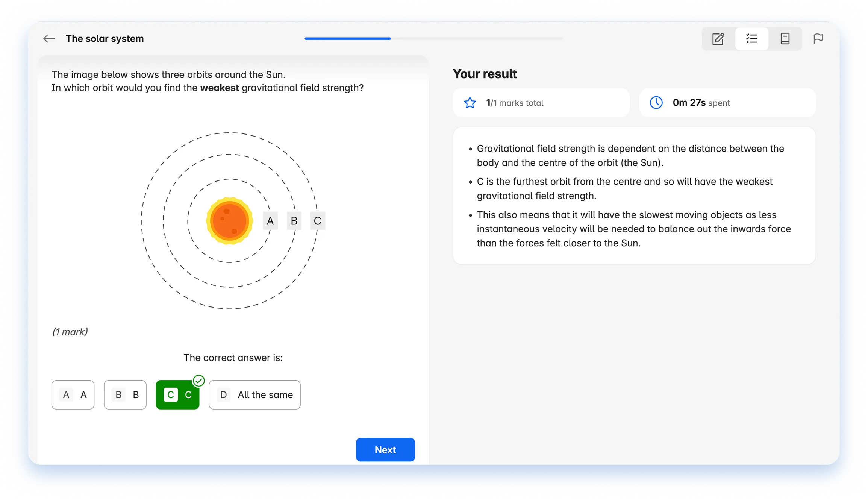Click the star icon beside marks total

click(470, 103)
